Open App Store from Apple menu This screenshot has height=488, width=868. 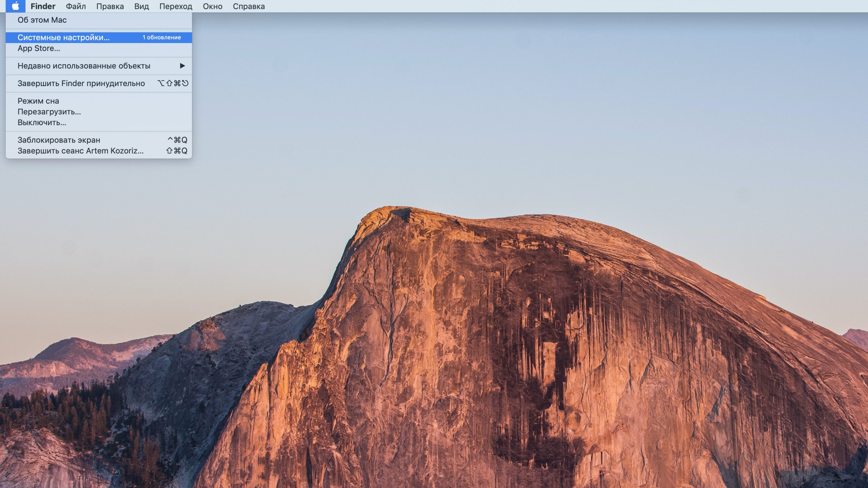[x=39, y=48]
